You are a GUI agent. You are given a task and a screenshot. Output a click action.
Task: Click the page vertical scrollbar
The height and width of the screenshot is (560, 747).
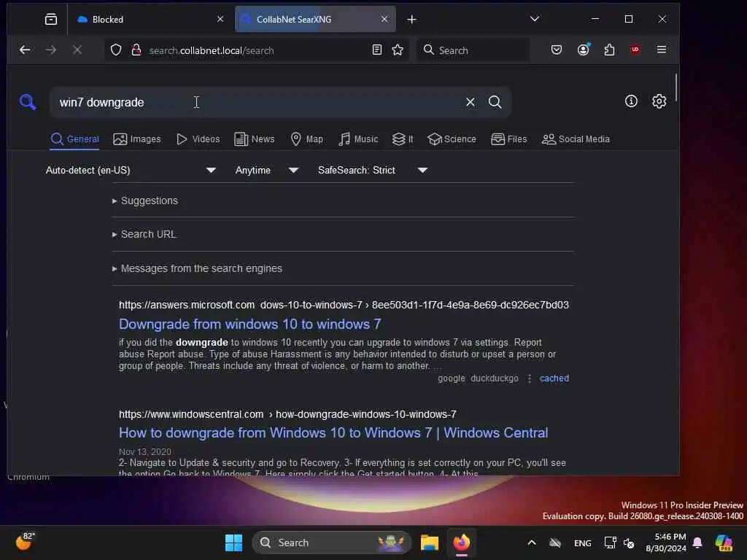[x=676, y=87]
